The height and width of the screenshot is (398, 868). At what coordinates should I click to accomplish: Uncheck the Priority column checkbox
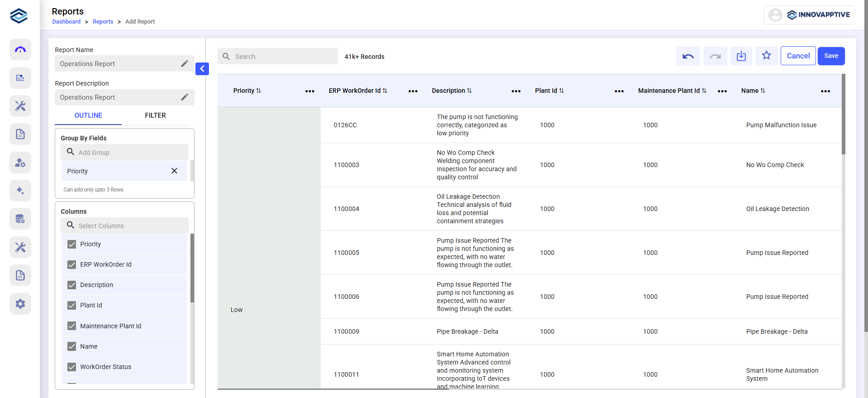pyautogui.click(x=72, y=245)
